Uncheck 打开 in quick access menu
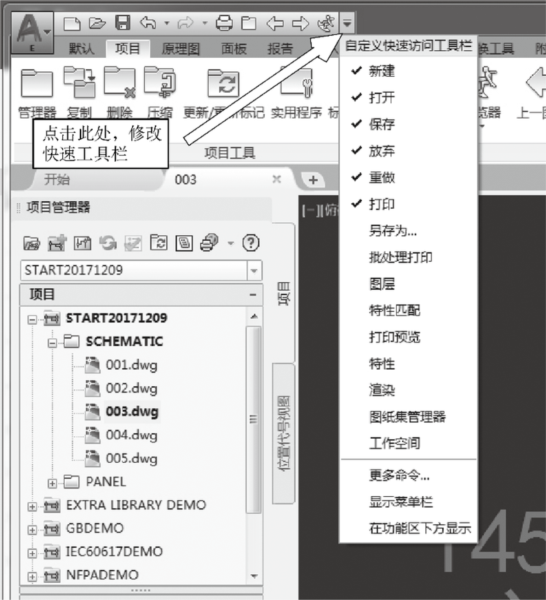Image resolution: width=546 pixels, height=600 pixels. coord(408,98)
